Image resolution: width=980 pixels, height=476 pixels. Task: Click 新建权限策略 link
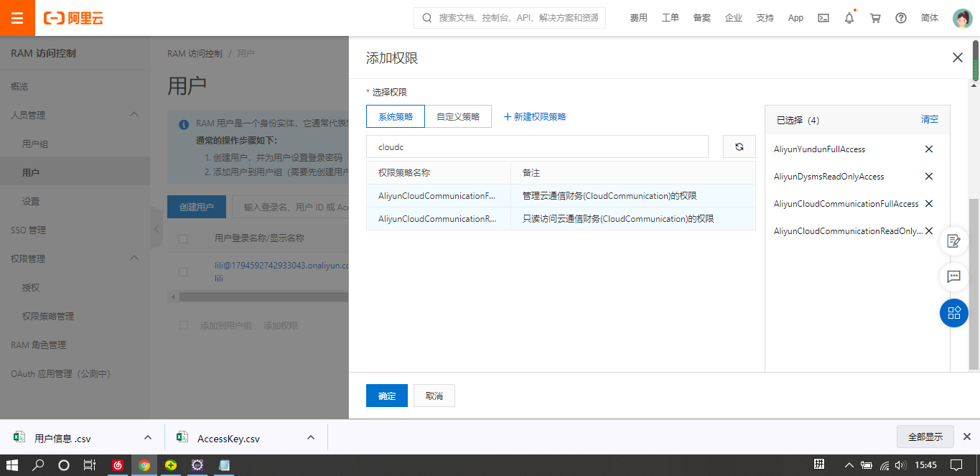click(x=535, y=116)
